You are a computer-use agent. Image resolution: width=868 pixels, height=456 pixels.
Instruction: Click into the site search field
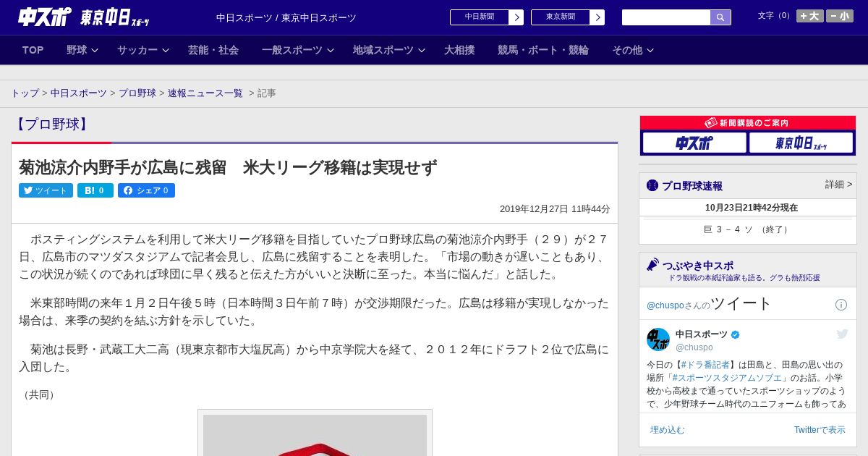(666, 17)
